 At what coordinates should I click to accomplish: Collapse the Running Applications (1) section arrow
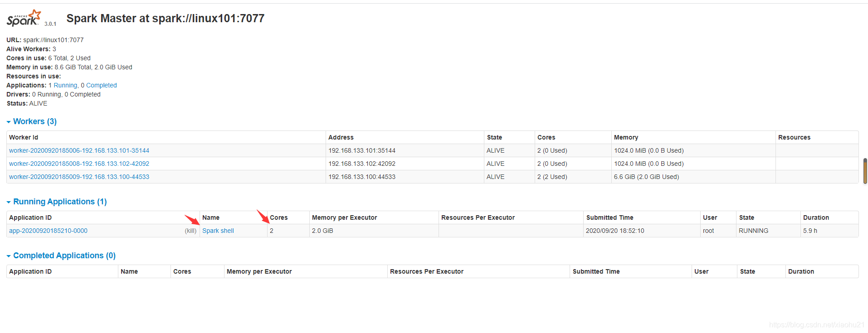[x=9, y=202]
